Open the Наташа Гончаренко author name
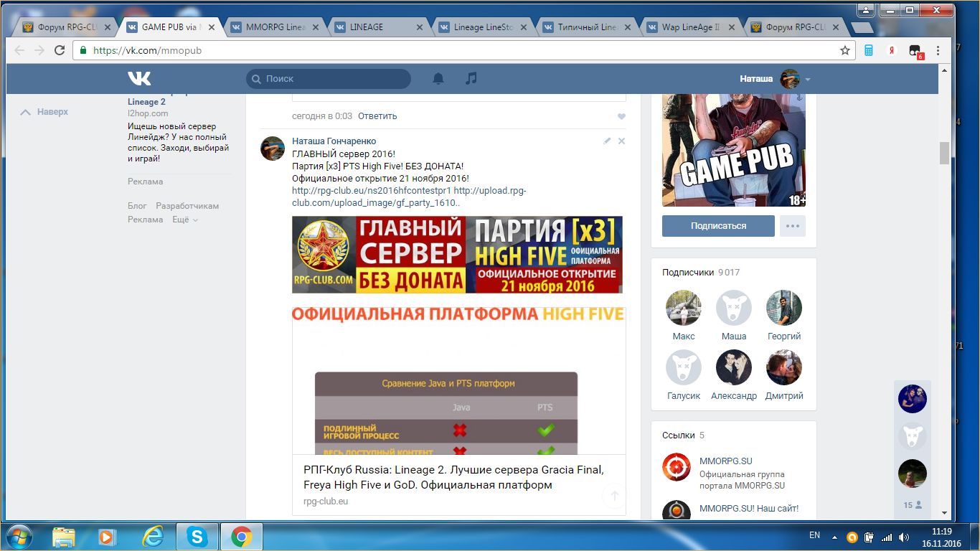The image size is (980, 551). 334,141
